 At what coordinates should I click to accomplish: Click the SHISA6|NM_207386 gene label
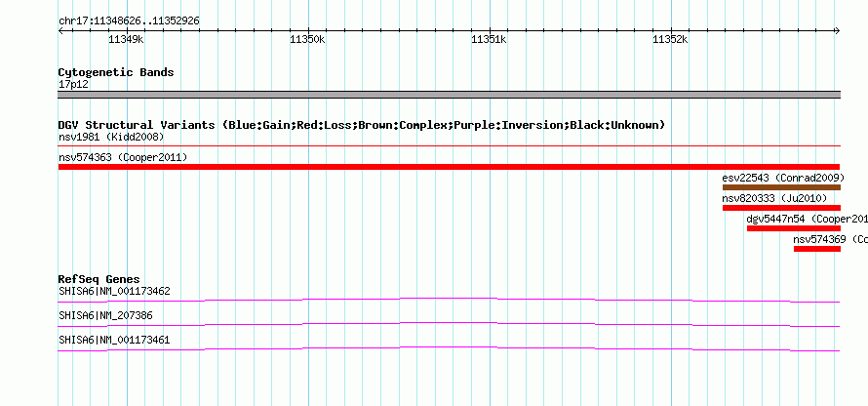point(105,315)
